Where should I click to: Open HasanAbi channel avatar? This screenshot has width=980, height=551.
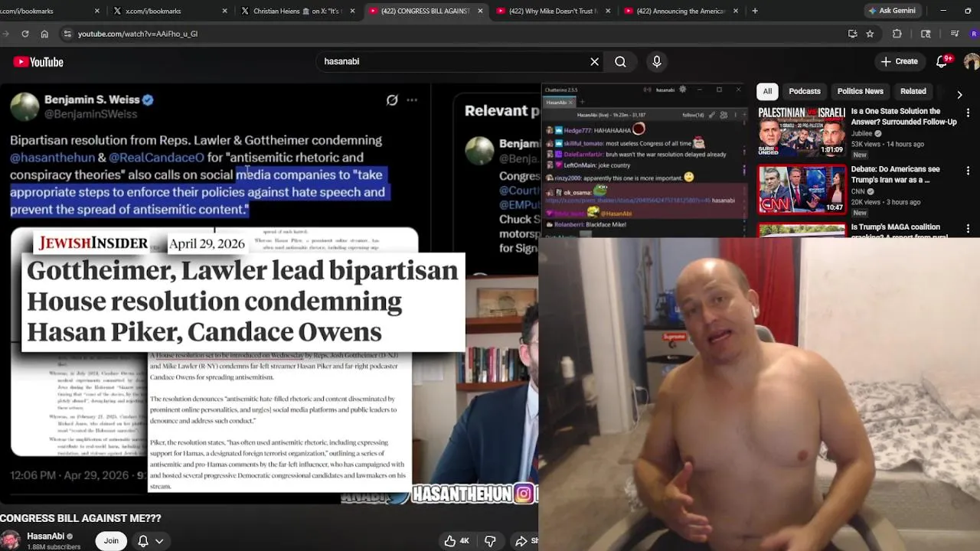tap(9, 540)
